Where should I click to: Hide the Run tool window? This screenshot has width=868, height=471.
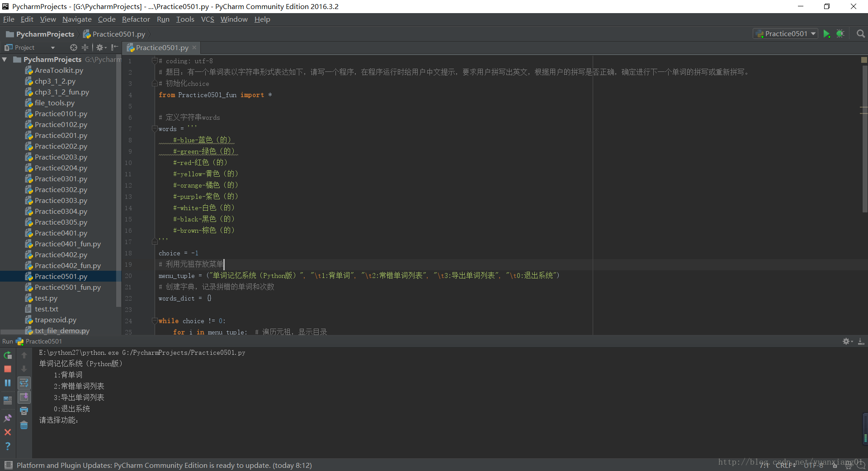click(x=861, y=341)
